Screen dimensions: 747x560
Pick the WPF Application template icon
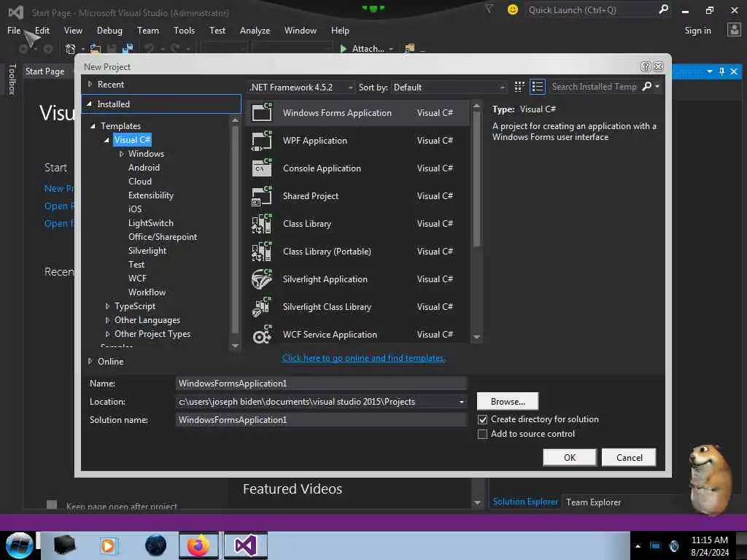262,141
